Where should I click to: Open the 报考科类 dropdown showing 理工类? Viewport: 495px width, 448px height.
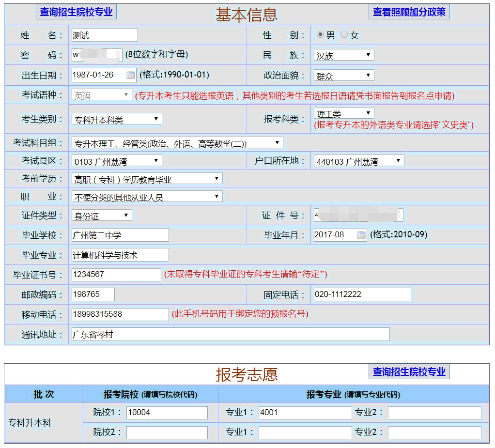(344, 113)
